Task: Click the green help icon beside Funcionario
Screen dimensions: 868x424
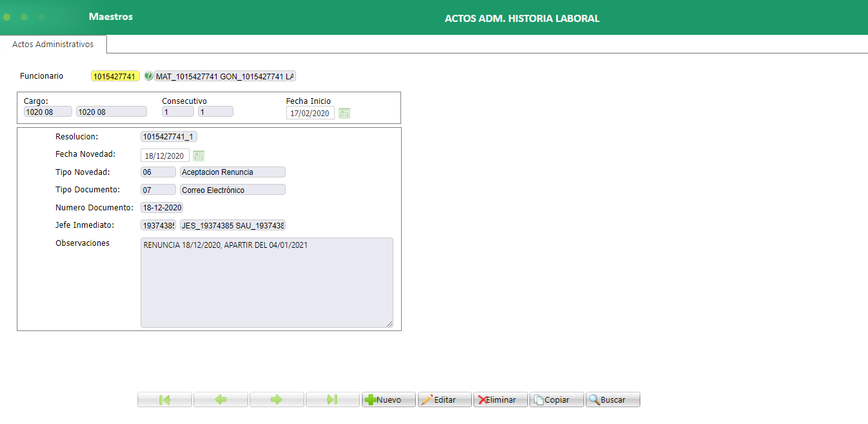Action: pyautogui.click(x=148, y=76)
